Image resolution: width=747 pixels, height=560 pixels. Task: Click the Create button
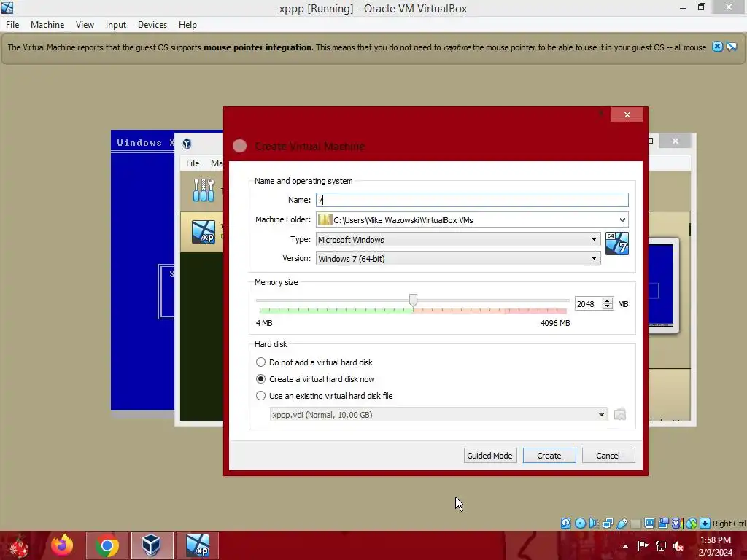pos(549,456)
